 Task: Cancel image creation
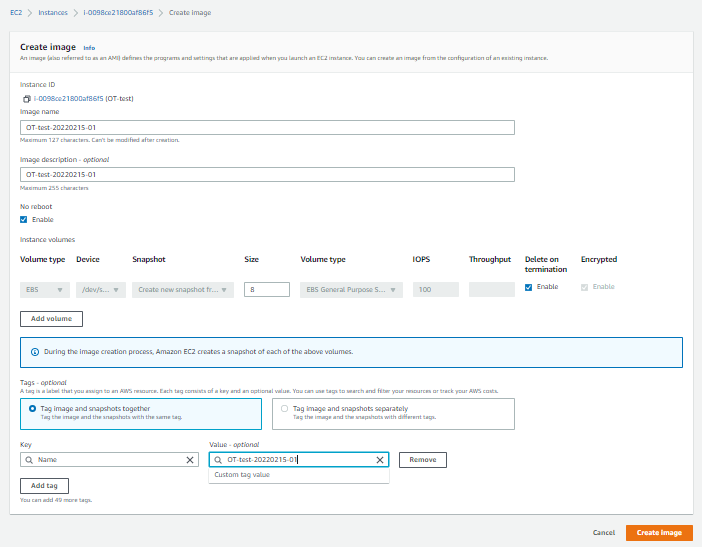604,533
